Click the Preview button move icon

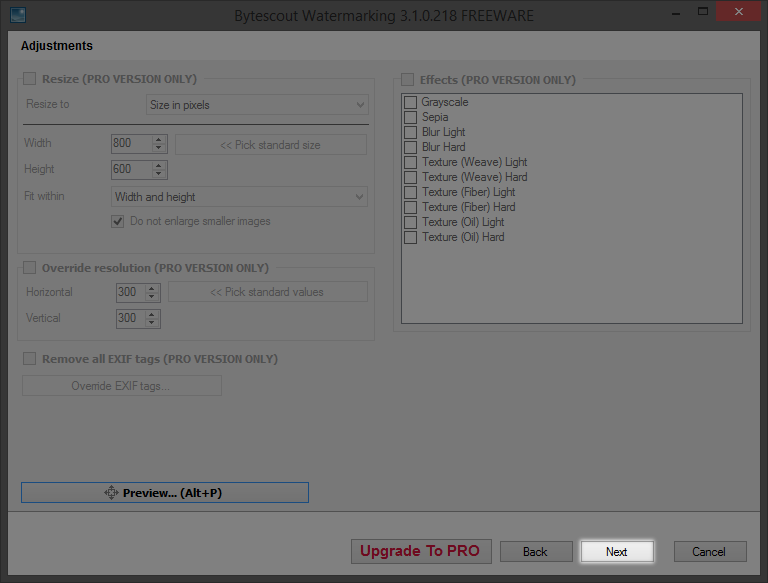pos(111,493)
